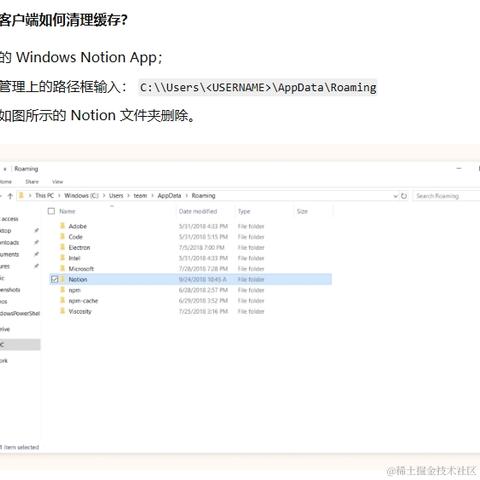The width and height of the screenshot is (480, 480).
Task: Click the pin icon next to Downloads
Action: point(36,242)
